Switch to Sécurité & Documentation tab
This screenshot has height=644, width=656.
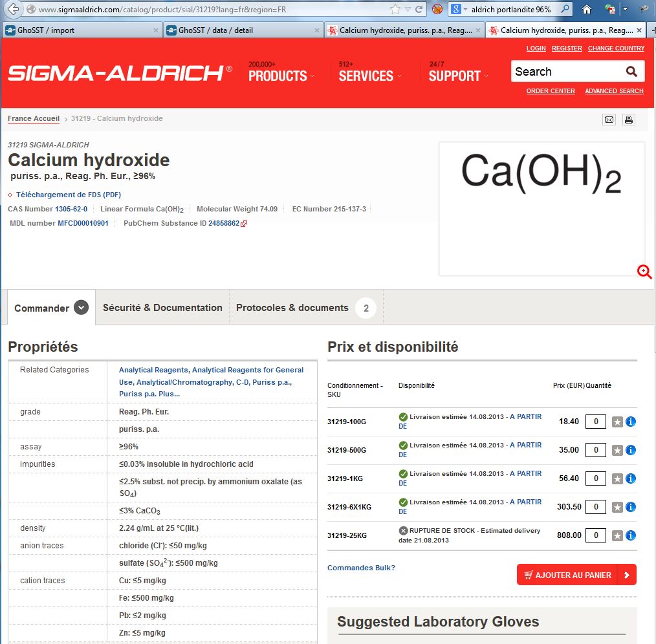click(x=162, y=308)
